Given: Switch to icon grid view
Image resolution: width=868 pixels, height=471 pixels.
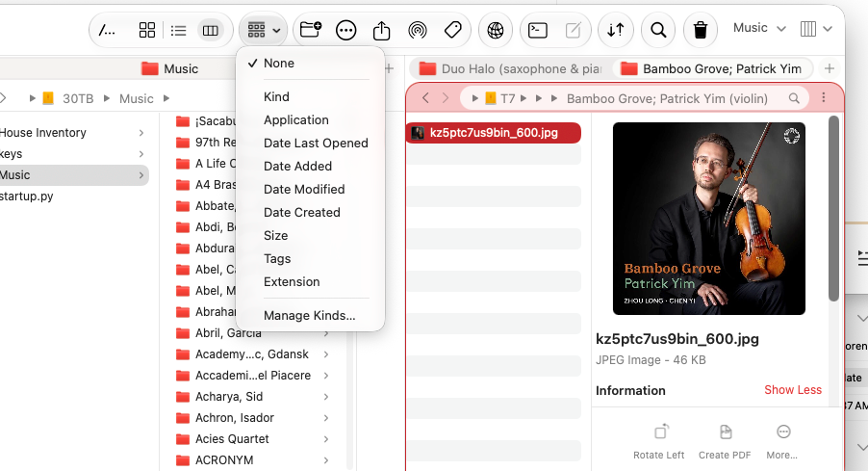Looking at the screenshot, I should (x=146, y=30).
